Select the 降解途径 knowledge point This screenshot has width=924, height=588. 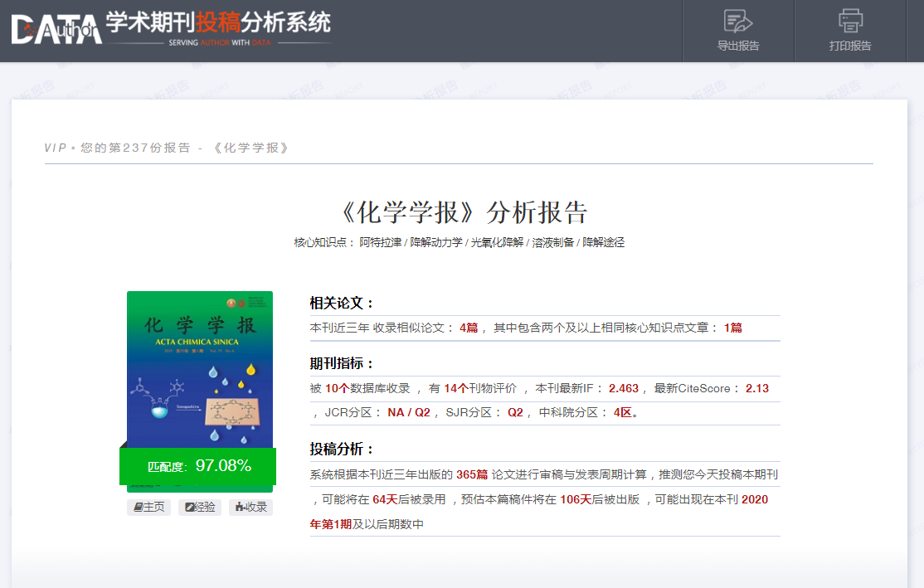click(x=603, y=242)
